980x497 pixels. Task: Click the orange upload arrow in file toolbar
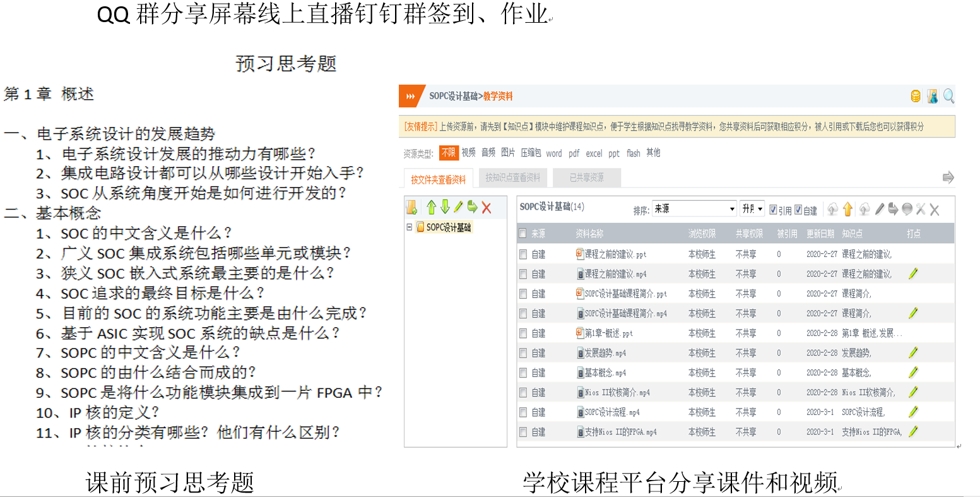(847, 209)
